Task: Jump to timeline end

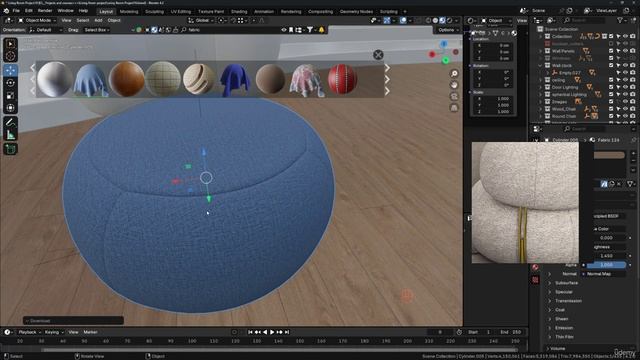Action: point(287,332)
